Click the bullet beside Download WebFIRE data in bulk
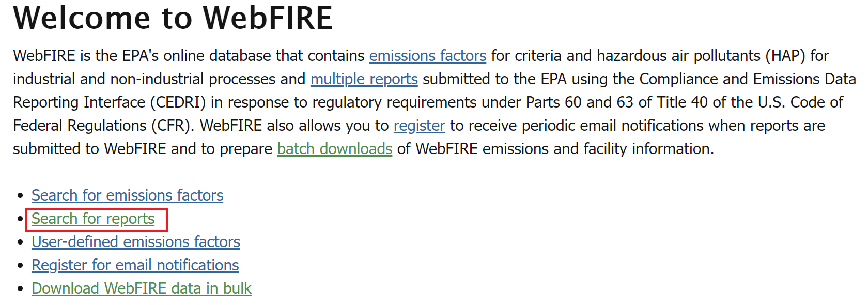The width and height of the screenshot is (868, 305). 21,289
